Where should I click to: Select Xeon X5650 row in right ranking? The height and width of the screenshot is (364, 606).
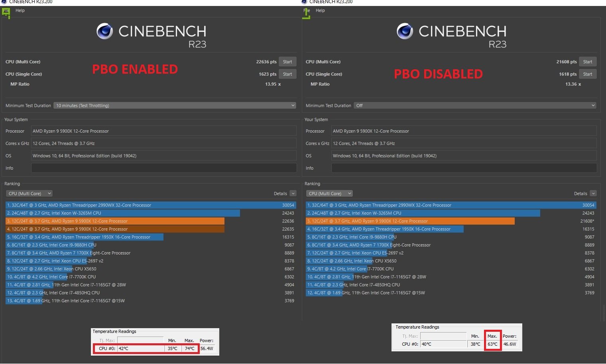(451, 261)
